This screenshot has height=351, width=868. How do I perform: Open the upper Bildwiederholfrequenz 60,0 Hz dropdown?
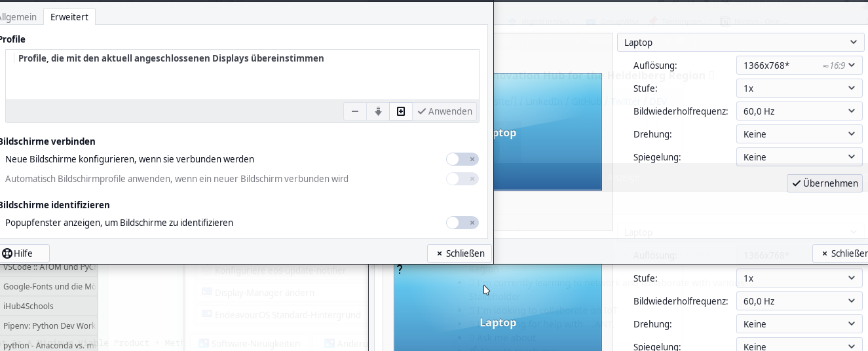(799, 111)
